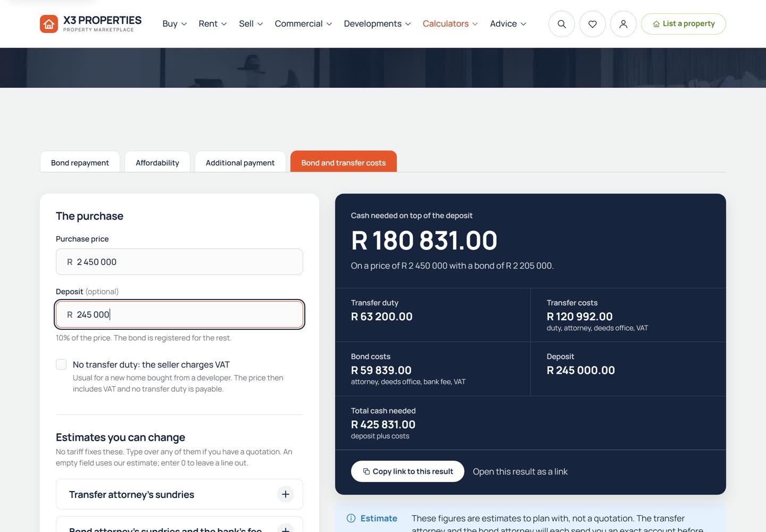766x532 pixels.
Task: Open the Sell dropdown menu
Action: coord(251,24)
